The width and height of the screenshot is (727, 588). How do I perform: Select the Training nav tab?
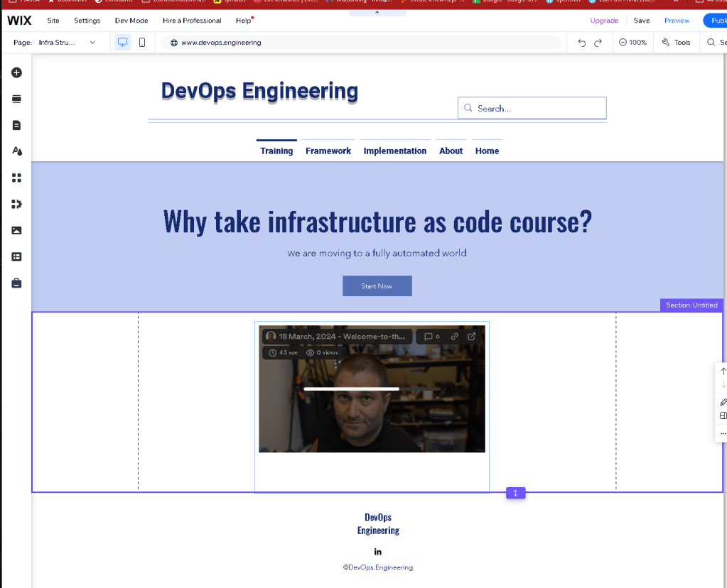(x=276, y=151)
